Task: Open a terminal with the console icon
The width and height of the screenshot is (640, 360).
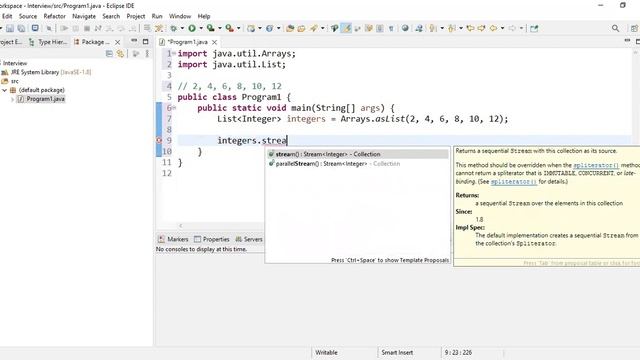Action: pos(35,28)
